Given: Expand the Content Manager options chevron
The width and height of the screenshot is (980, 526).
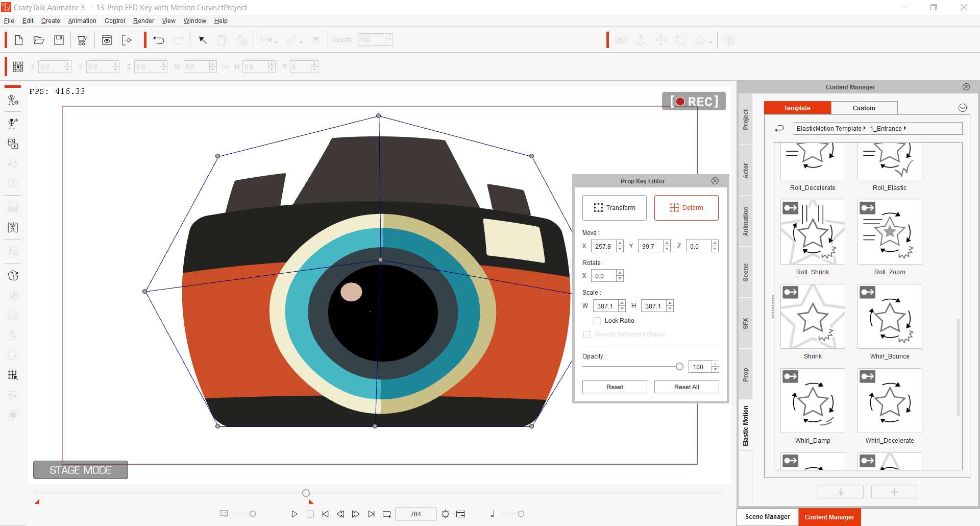Looking at the screenshot, I should point(962,108).
